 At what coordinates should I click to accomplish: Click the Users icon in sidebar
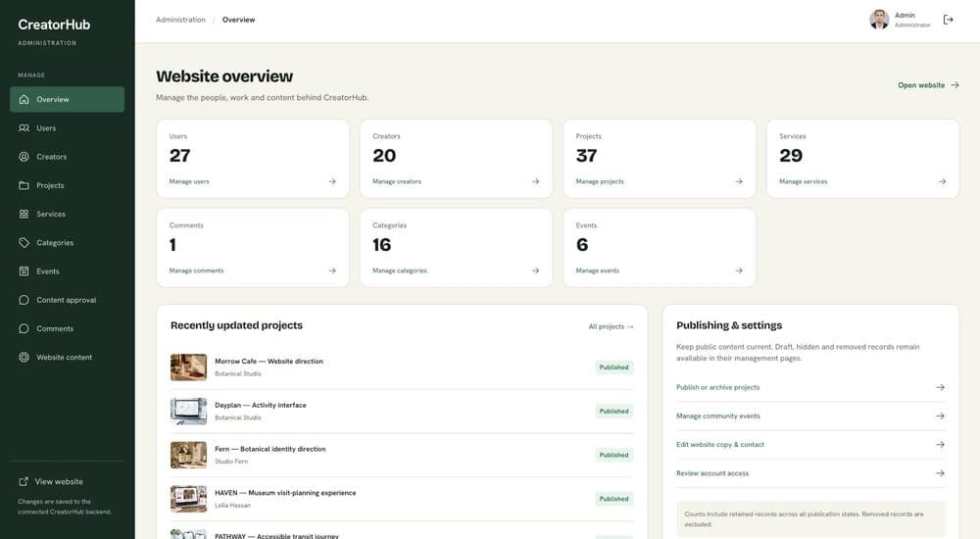coord(24,128)
